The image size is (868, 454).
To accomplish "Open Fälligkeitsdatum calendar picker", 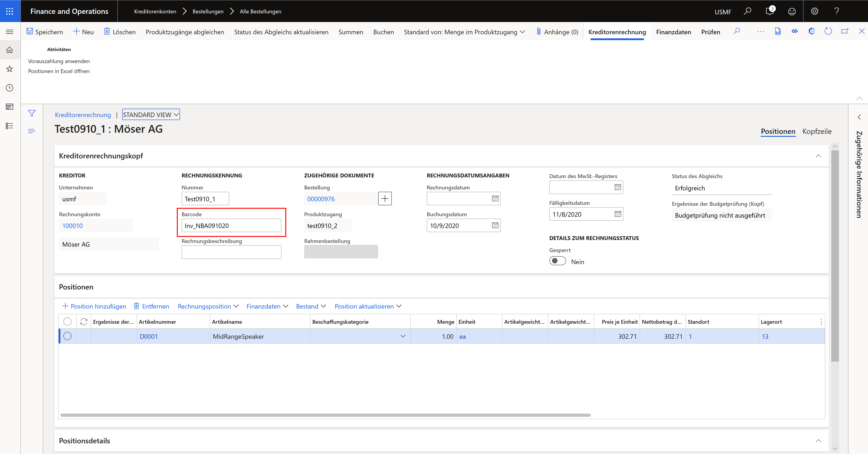I will coord(618,214).
